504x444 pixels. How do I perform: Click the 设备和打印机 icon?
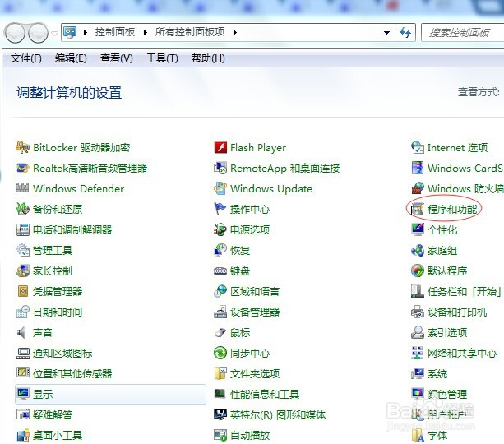[418, 312]
